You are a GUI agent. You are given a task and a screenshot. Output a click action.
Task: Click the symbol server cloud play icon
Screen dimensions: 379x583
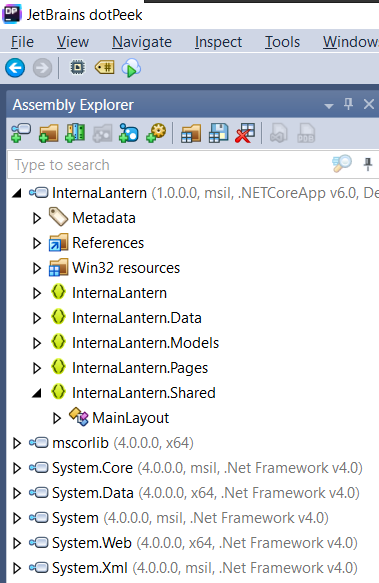point(131,68)
